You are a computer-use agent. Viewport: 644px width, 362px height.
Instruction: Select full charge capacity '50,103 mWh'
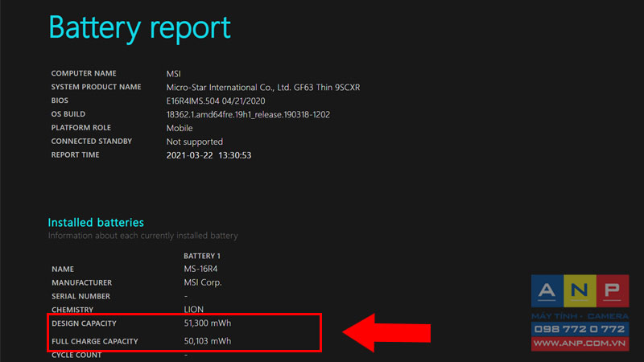point(208,341)
